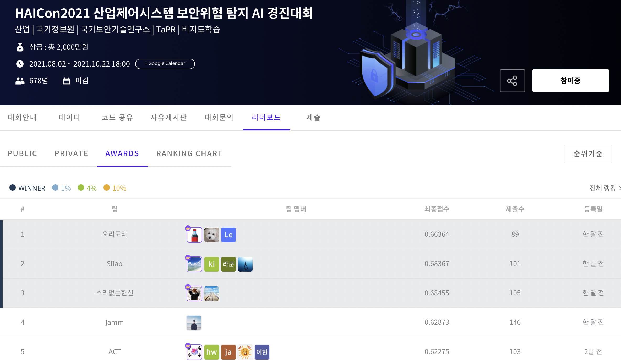The width and height of the screenshot is (621, 364).
Task: Click the 'Le' member avatar
Action: [x=228, y=235]
